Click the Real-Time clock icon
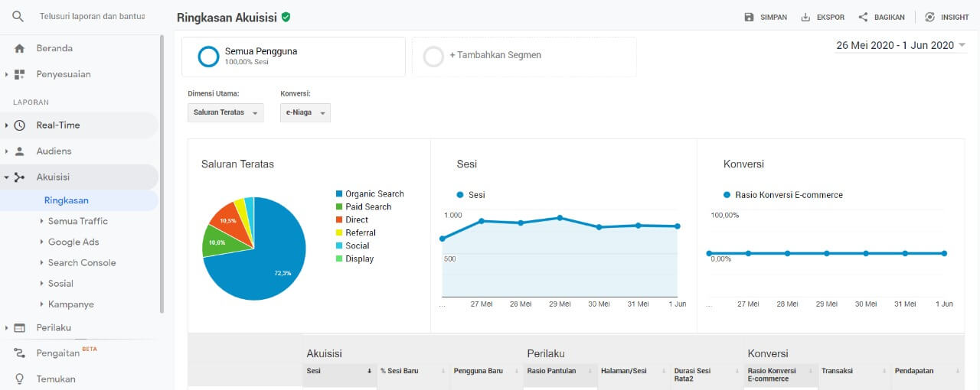 20,125
